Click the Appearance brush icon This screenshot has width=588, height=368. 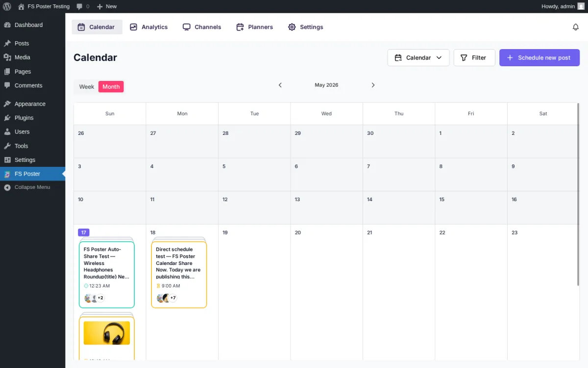[7, 104]
